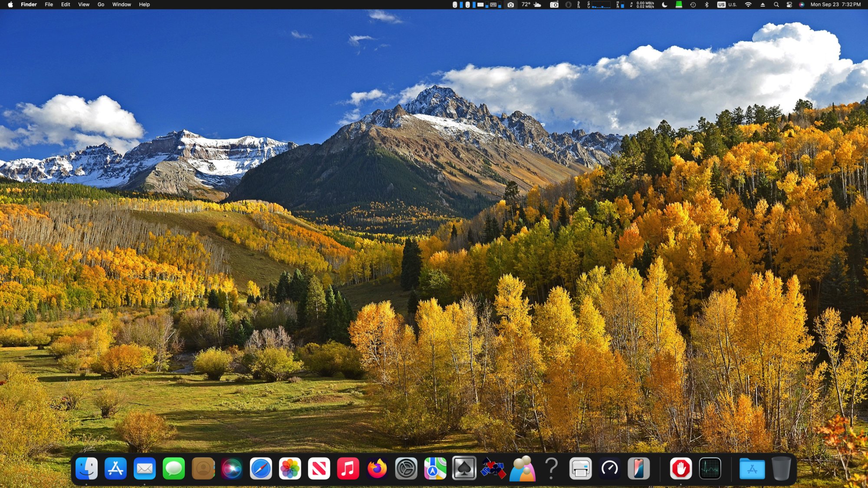Screen dimensions: 868x488
Task: Open the Apple menu
Action: [10, 4]
